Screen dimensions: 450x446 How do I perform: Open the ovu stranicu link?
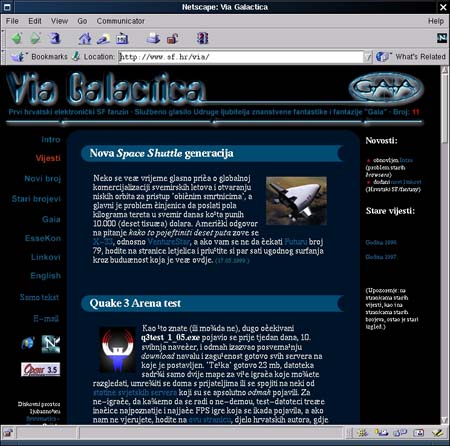click(210, 420)
